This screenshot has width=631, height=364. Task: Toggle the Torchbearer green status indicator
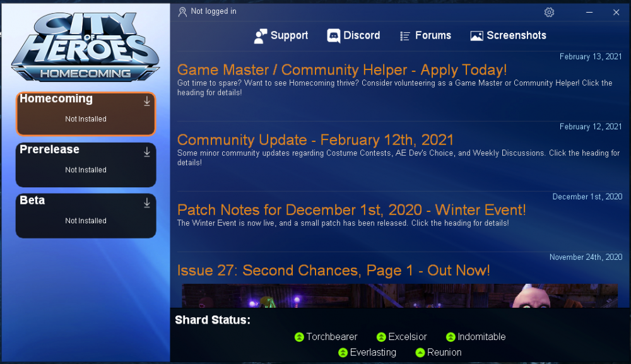pos(298,337)
